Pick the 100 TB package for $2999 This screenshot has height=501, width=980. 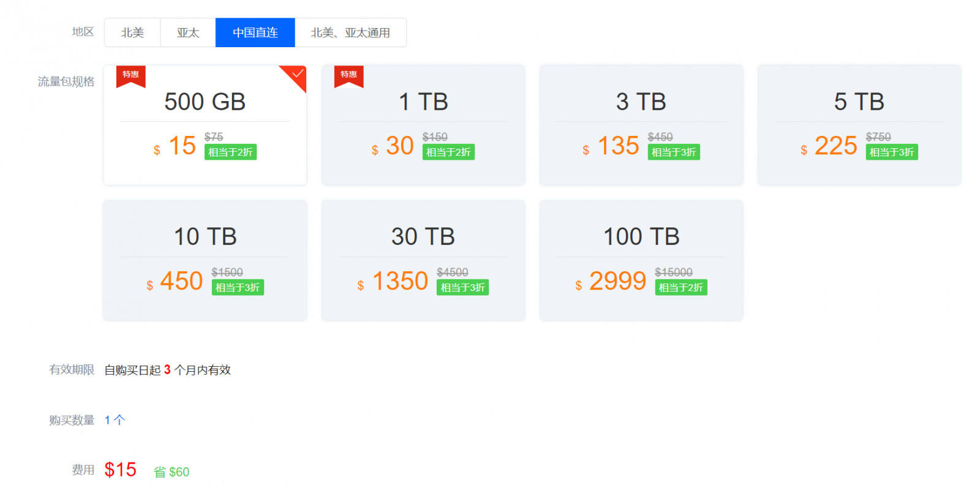641,237
